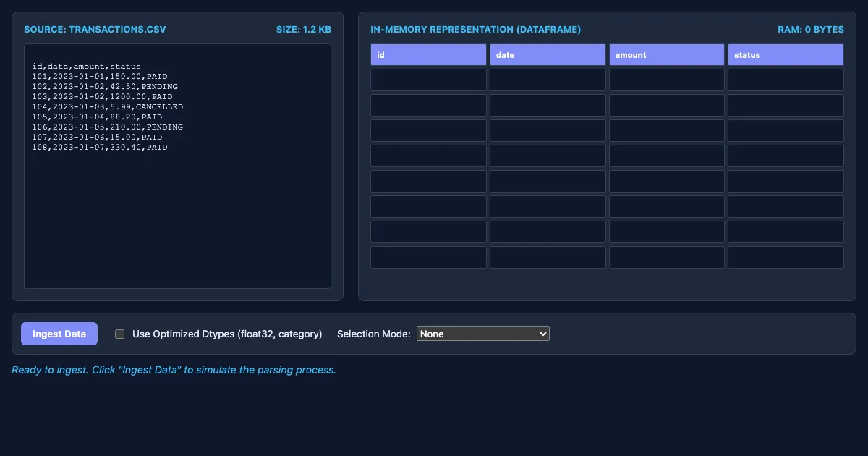868x456 pixels.
Task: Click the CSV row starting with 108
Action: click(100, 147)
